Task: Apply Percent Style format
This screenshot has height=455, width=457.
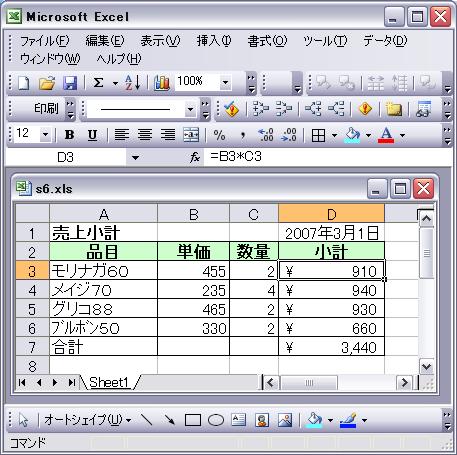Action: (x=219, y=135)
